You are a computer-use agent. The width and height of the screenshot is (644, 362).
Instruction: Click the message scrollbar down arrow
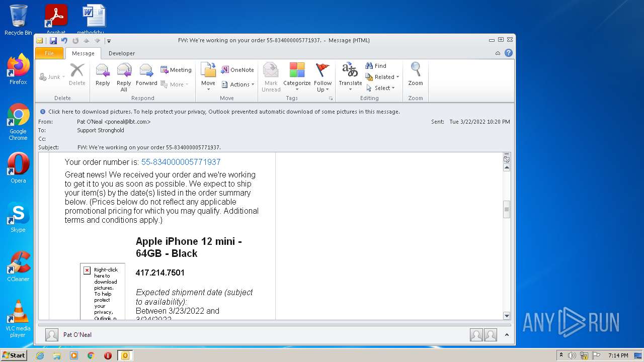[507, 316]
